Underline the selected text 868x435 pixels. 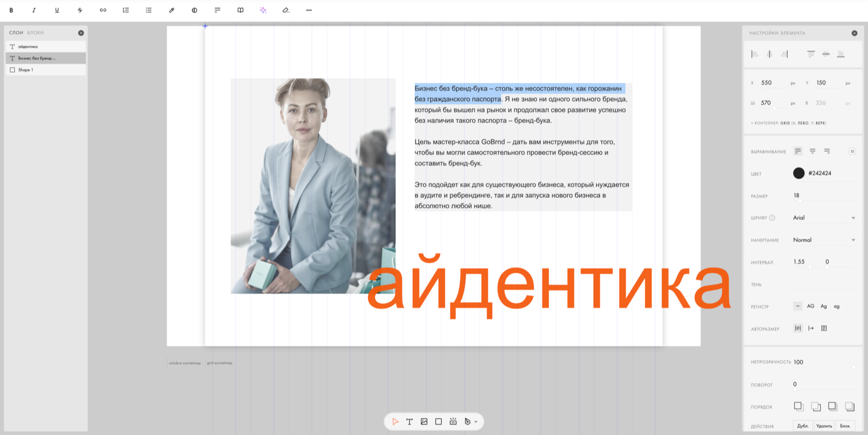pyautogui.click(x=57, y=10)
